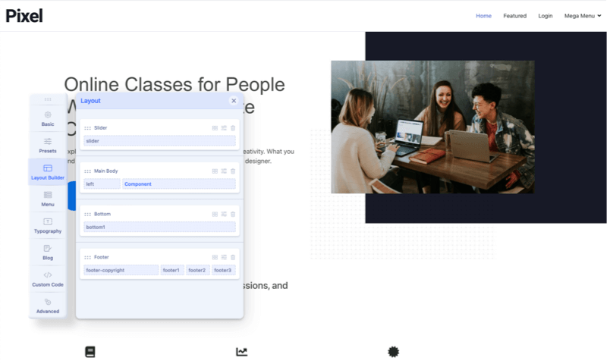Select the slider column block

159,141
